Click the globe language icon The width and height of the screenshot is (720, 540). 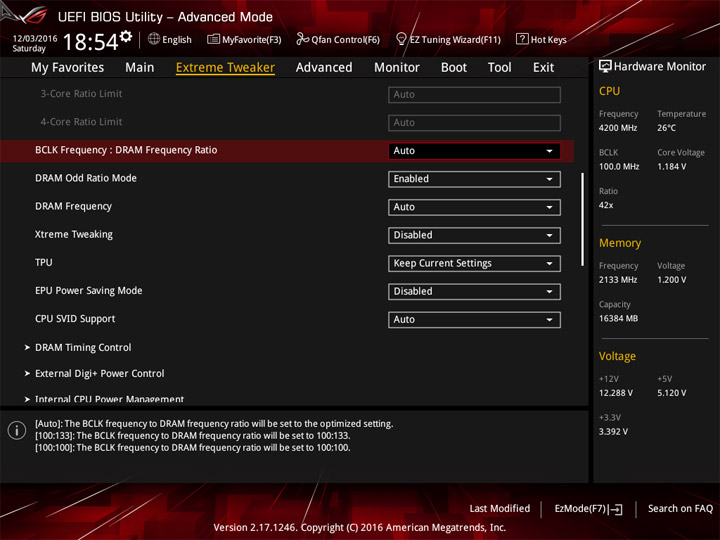(154, 39)
